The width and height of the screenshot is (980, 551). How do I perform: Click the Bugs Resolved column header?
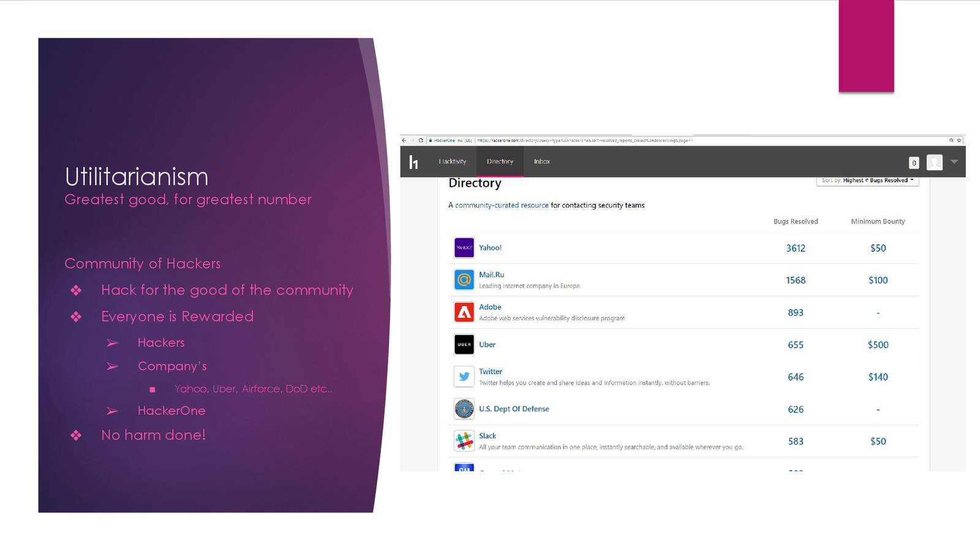796,222
